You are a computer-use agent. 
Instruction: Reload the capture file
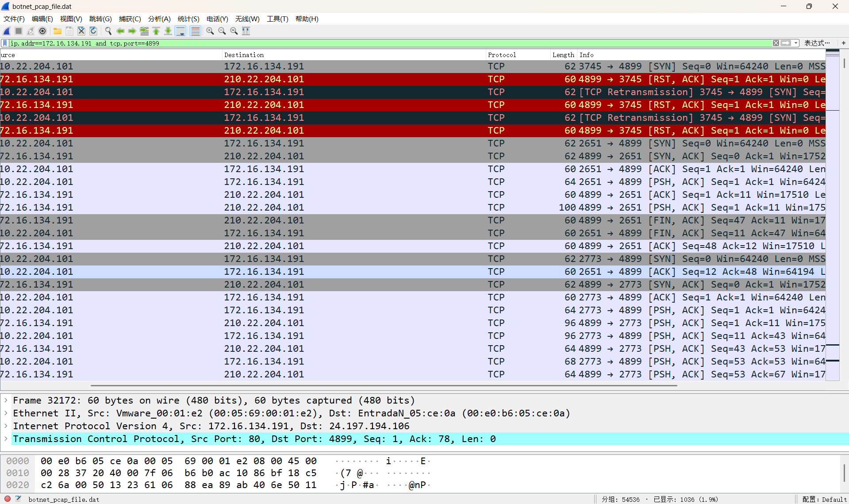click(93, 31)
